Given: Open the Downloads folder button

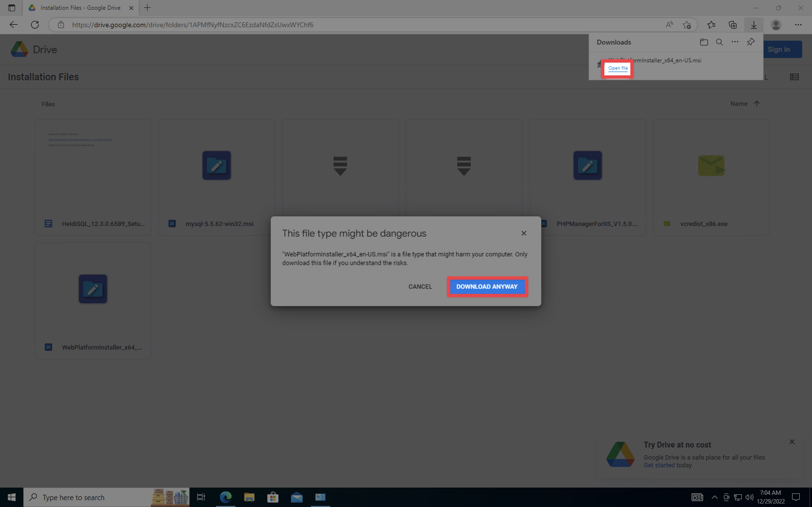Looking at the screenshot, I should coord(704,42).
